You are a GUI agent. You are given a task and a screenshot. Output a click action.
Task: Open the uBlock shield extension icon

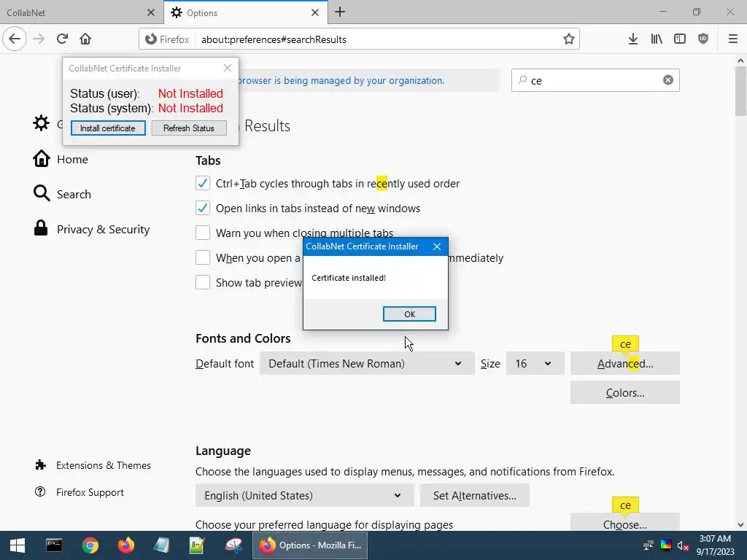pos(703,39)
